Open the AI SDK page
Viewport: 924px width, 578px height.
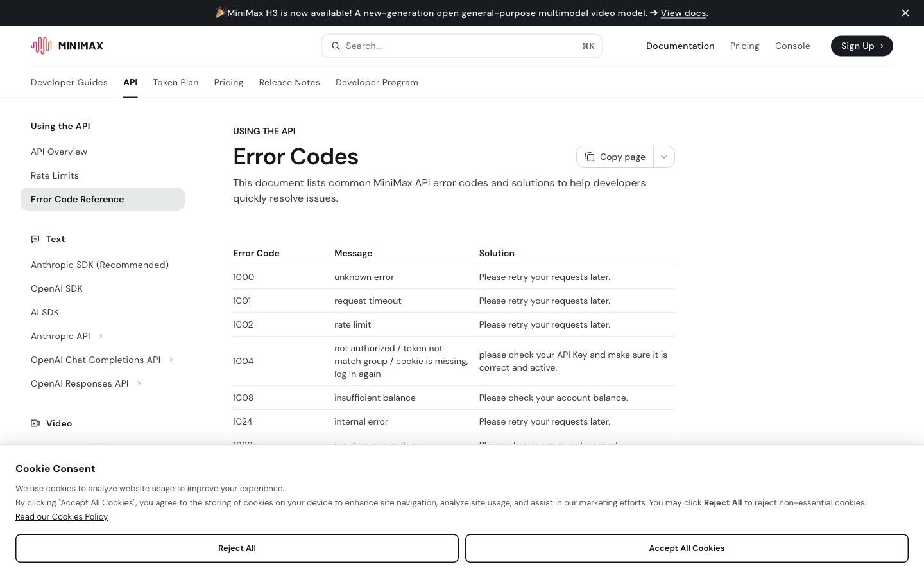coord(45,312)
